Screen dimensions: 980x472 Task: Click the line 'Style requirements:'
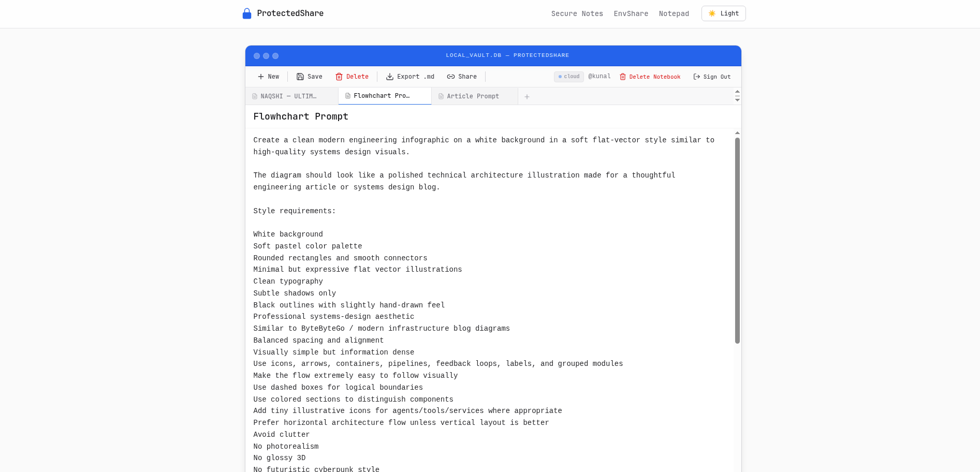[295, 211]
